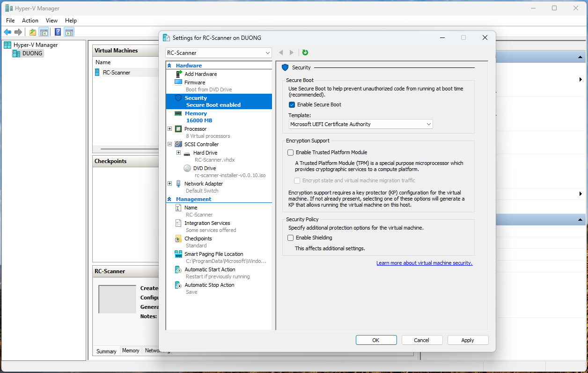Open the RC-Scanner virtual machine dropdown
Viewport: 588px width, 373px height.
(219, 53)
